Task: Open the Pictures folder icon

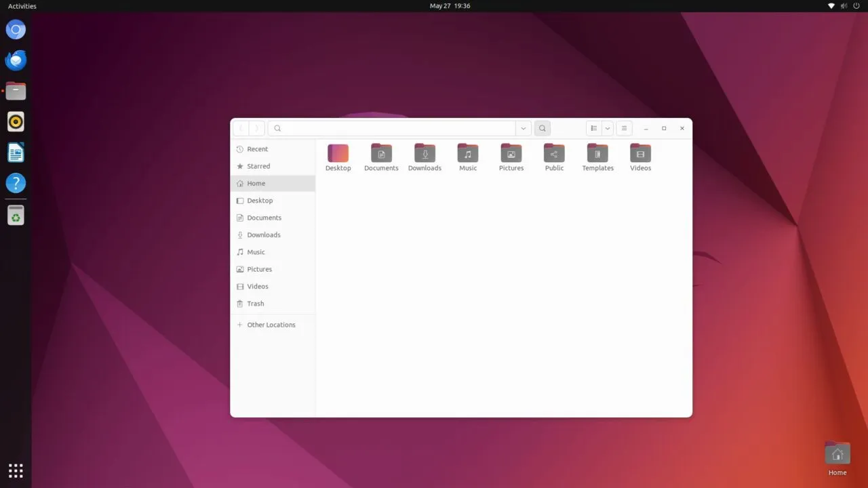Action: click(x=511, y=153)
